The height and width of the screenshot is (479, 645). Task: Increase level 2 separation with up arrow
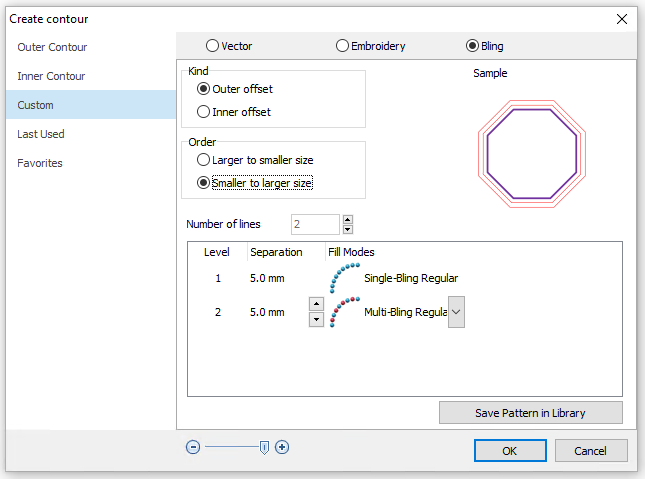(x=316, y=304)
